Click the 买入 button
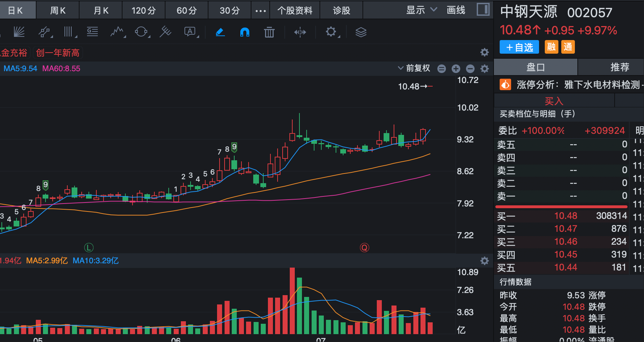 pyautogui.click(x=554, y=101)
